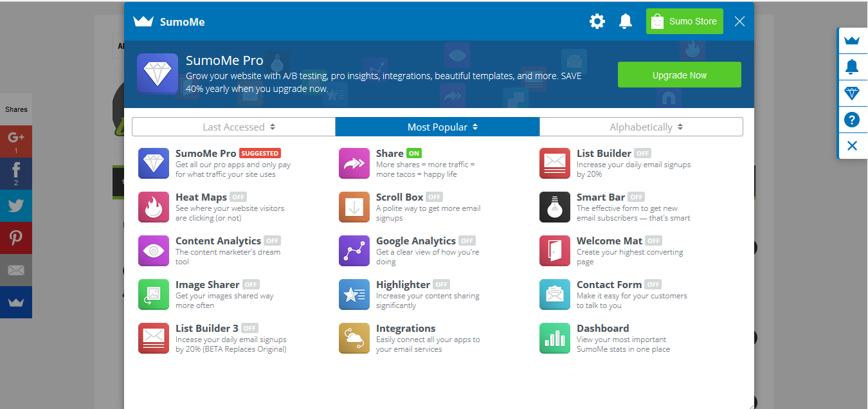Click the Share ON status badge
868x409 pixels.
click(x=414, y=153)
